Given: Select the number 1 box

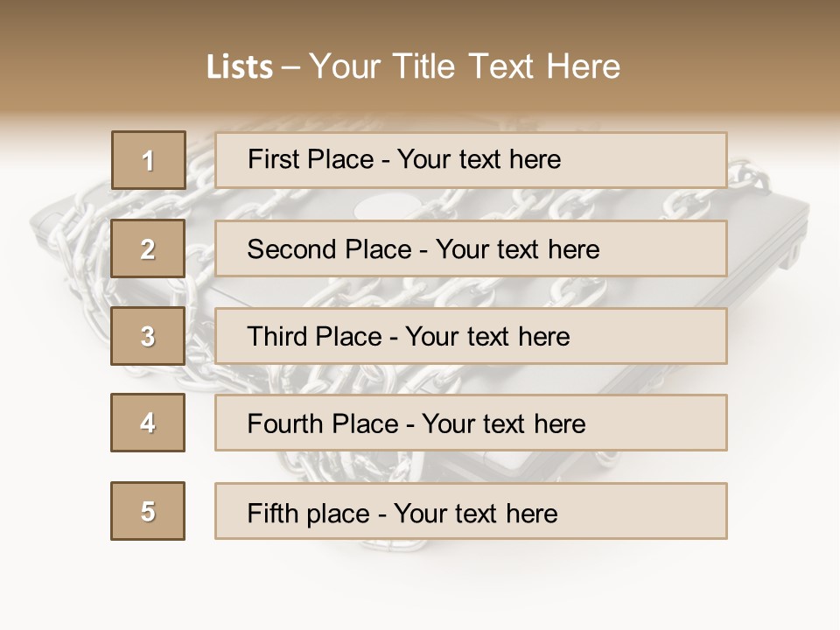Looking at the screenshot, I should pos(149,160).
